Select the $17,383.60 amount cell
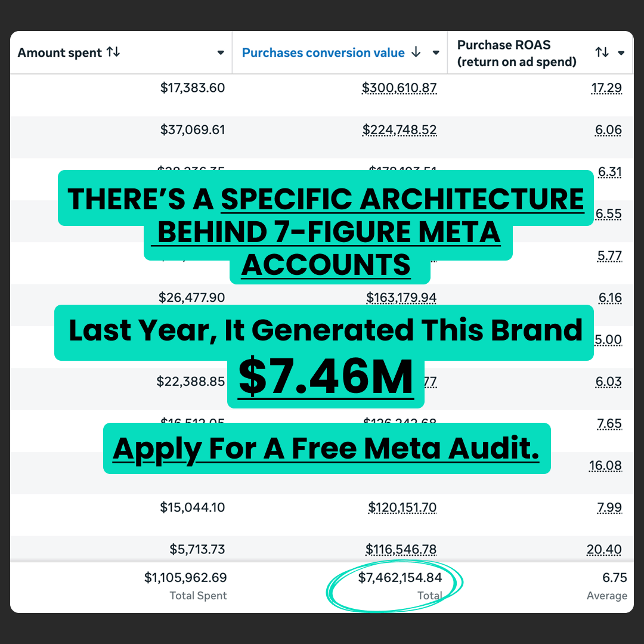Screen dimensions: 644x644 pyautogui.click(x=193, y=88)
